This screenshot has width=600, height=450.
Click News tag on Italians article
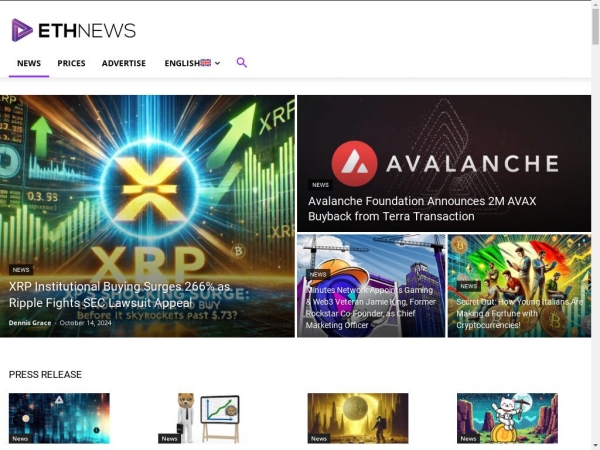(x=468, y=286)
